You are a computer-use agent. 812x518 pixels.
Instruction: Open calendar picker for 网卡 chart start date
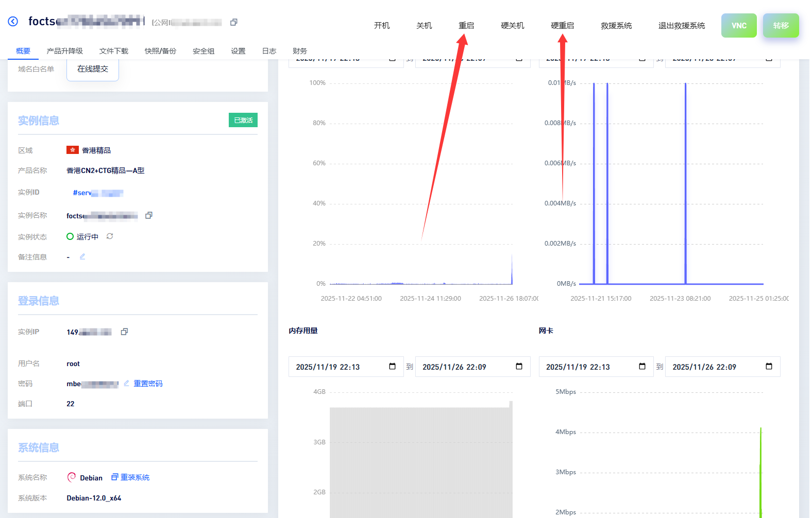click(642, 367)
